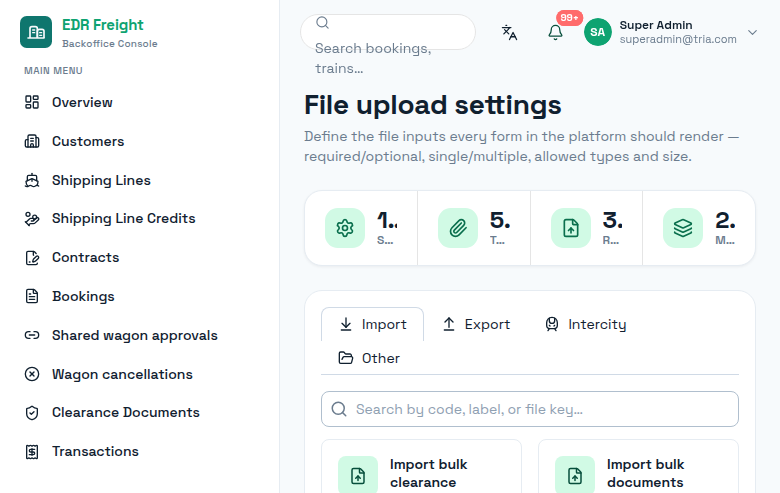Click the File upload settings heading
The width and height of the screenshot is (780, 493).
433,105
